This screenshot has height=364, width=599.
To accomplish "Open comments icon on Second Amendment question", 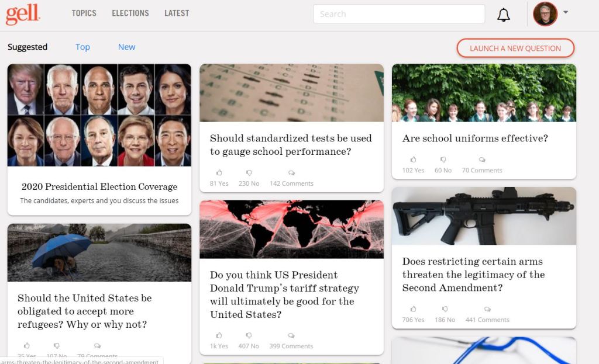I will click(487, 309).
